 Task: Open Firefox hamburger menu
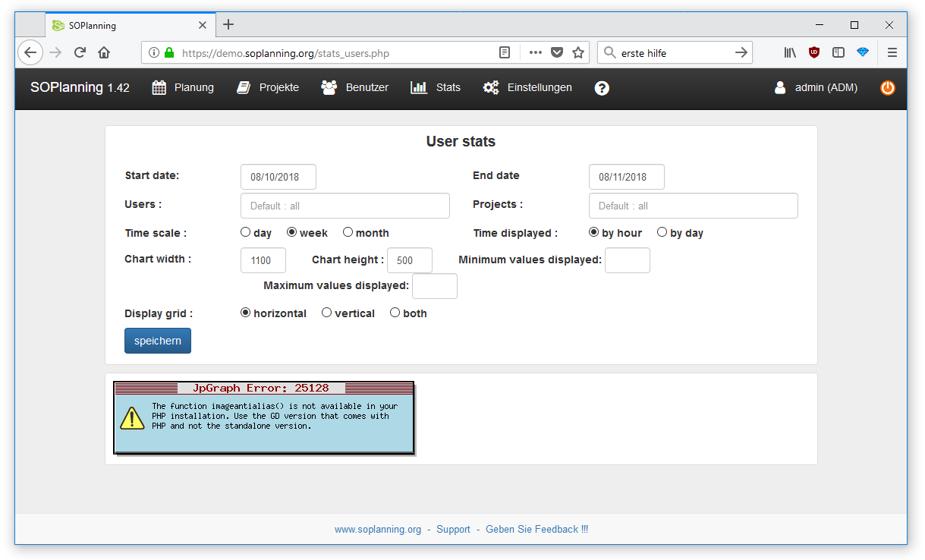[892, 53]
